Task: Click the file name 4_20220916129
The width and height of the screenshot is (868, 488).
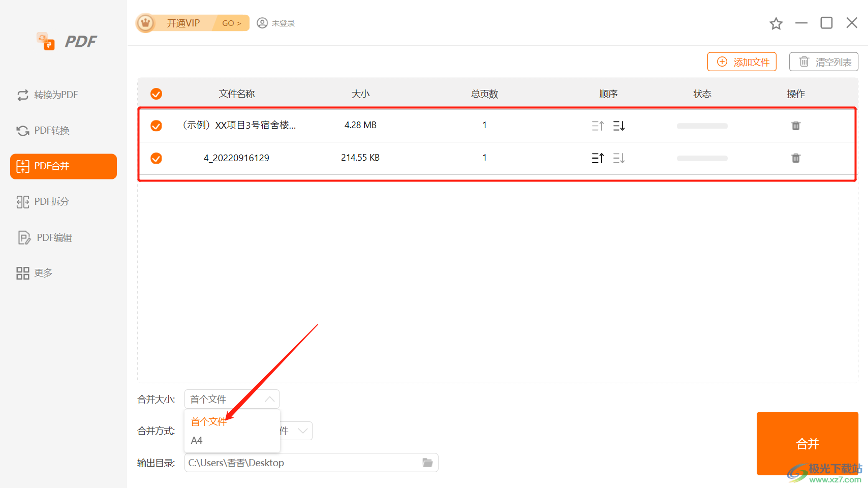Action: click(x=236, y=158)
